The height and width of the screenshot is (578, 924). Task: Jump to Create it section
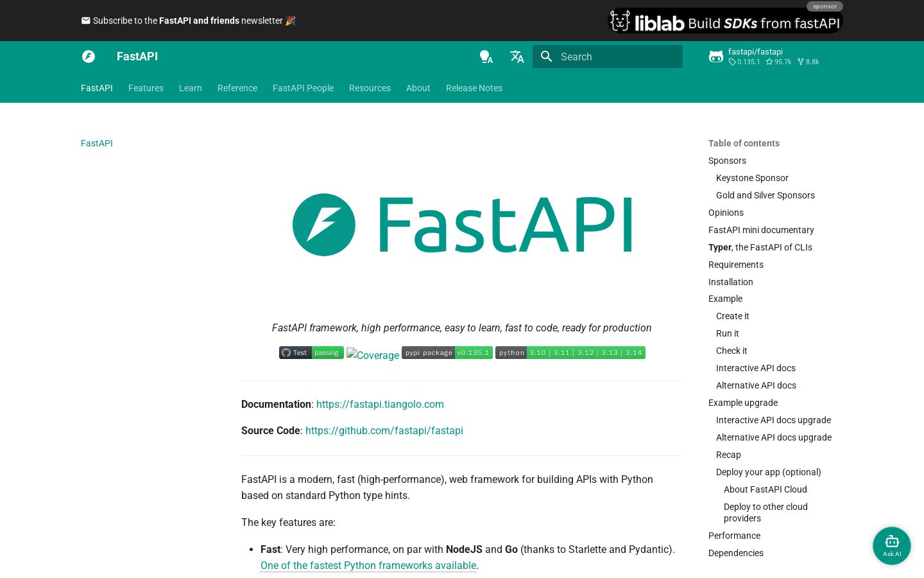click(733, 316)
